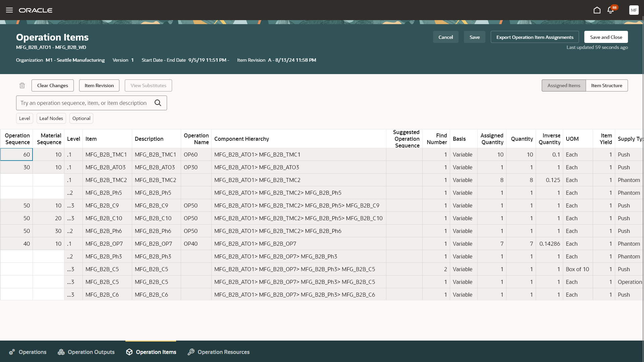Click the delete trash can icon

click(x=22, y=85)
